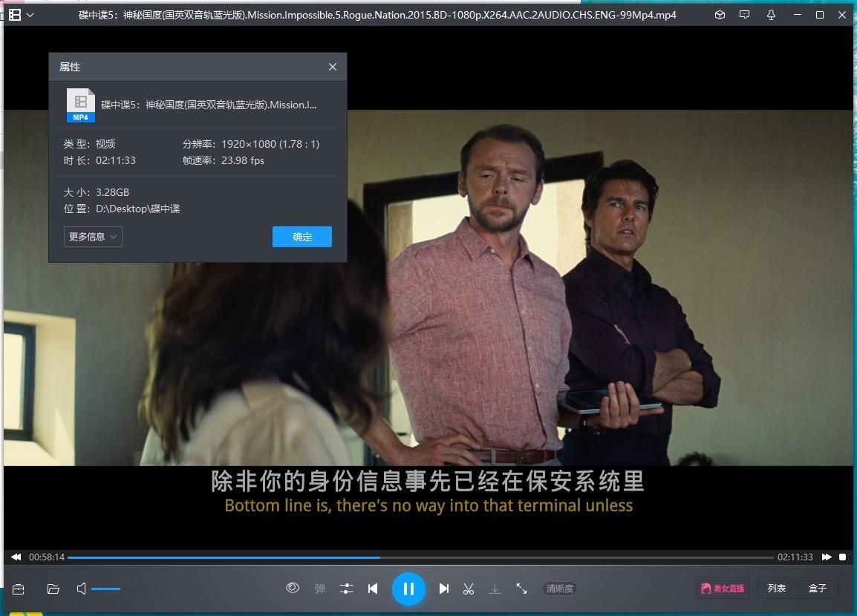
Task: Click the 美女直播 link button
Action: (x=722, y=589)
